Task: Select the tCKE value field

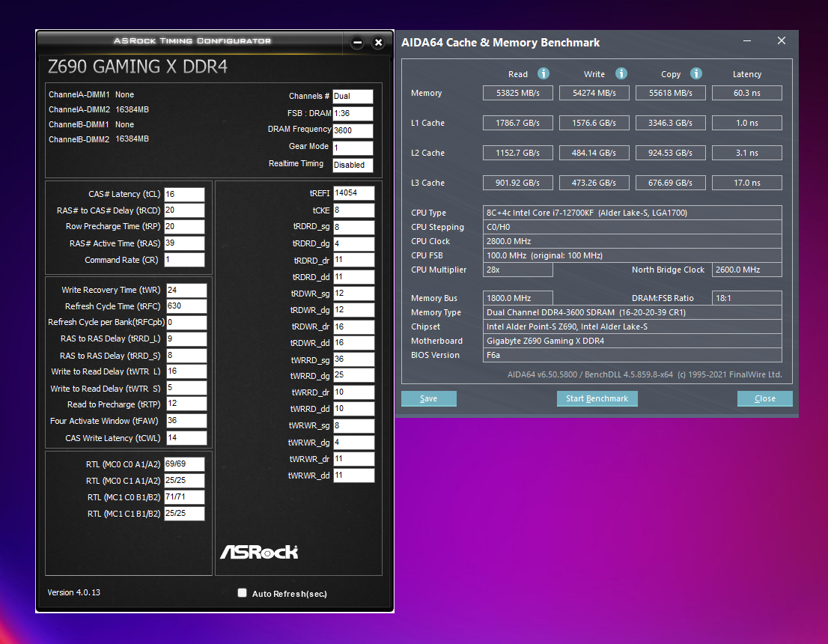Action: pyautogui.click(x=354, y=210)
